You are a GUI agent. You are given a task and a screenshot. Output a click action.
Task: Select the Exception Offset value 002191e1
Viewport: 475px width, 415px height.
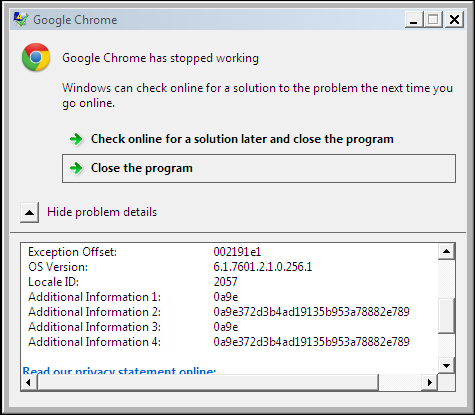237,252
